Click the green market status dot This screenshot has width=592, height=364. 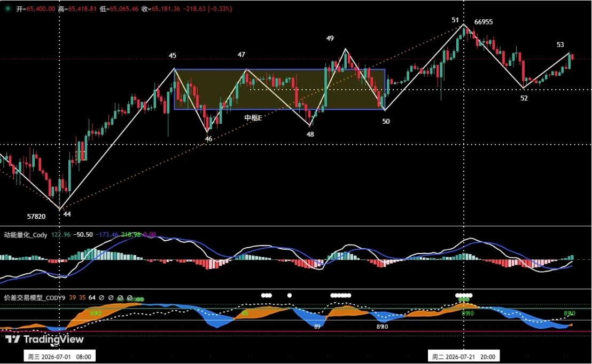(x=7, y=9)
